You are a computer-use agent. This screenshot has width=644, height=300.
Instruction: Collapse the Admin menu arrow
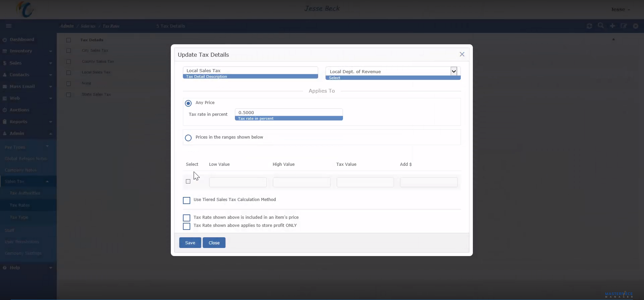51,134
